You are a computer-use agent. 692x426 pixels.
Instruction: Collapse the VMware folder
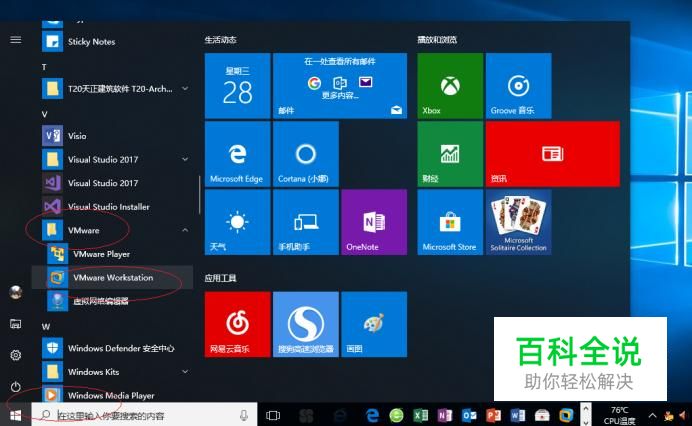click(x=185, y=230)
